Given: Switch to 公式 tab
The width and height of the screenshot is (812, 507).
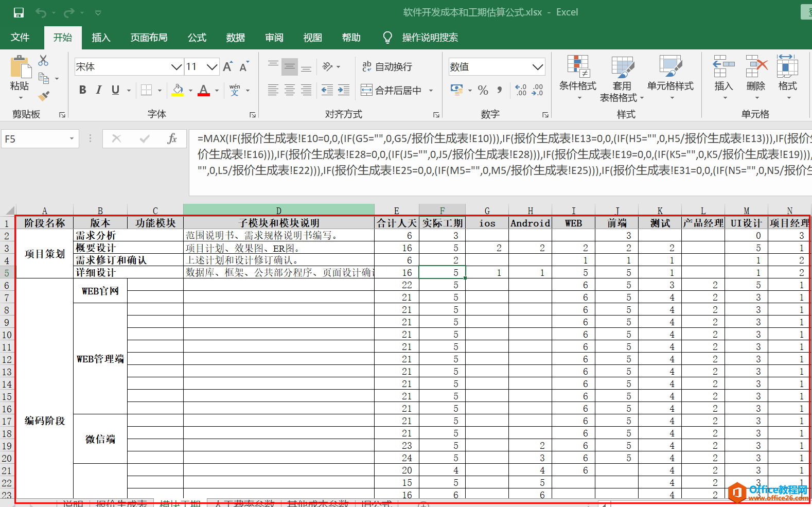Looking at the screenshot, I should point(197,37).
